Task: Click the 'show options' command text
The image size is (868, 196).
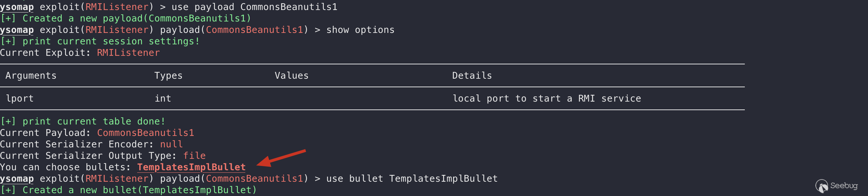Action: [360, 30]
